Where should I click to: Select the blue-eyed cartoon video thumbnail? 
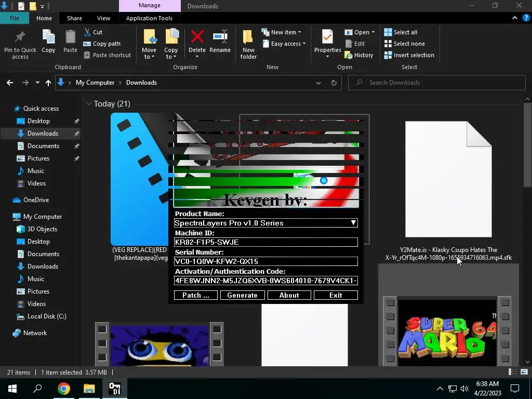pos(159,344)
